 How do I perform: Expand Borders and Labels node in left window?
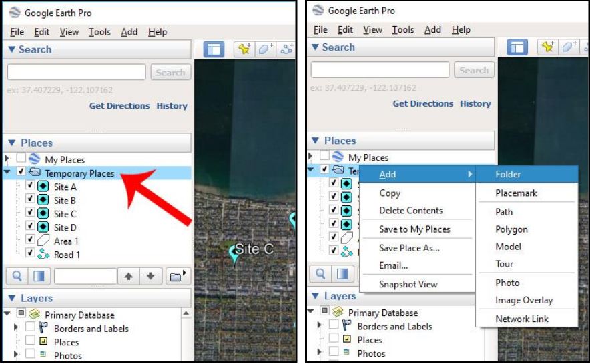[x=16, y=327]
